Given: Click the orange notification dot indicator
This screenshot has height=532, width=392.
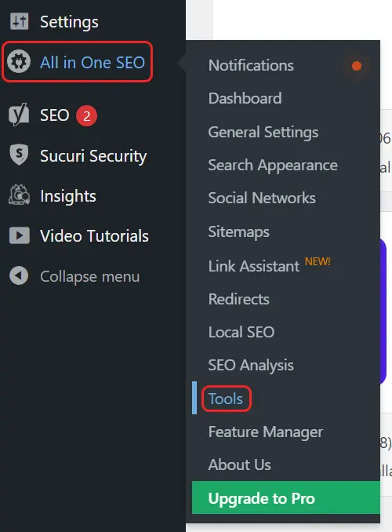Looking at the screenshot, I should point(357,66).
